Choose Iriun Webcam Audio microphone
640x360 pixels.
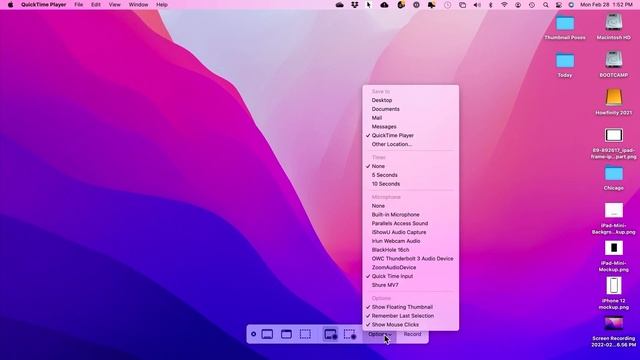point(411,241)
